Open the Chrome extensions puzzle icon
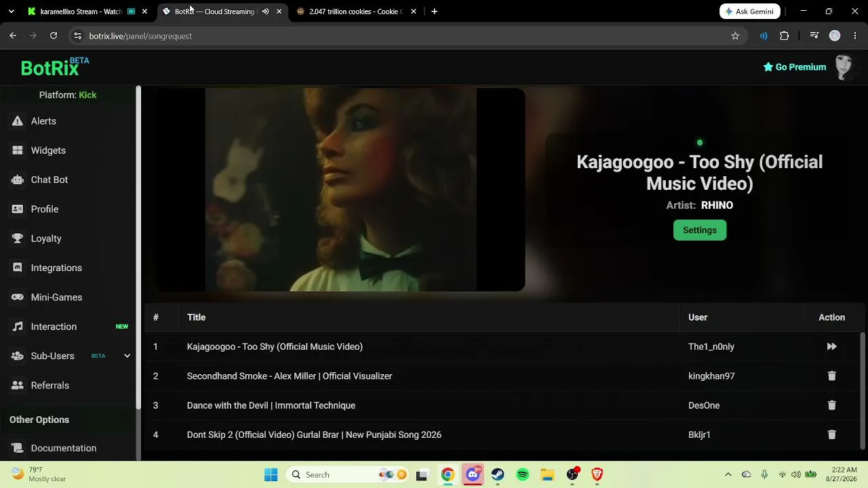The height and width of the screenshot is (488, 868). (x=785, y=36)
